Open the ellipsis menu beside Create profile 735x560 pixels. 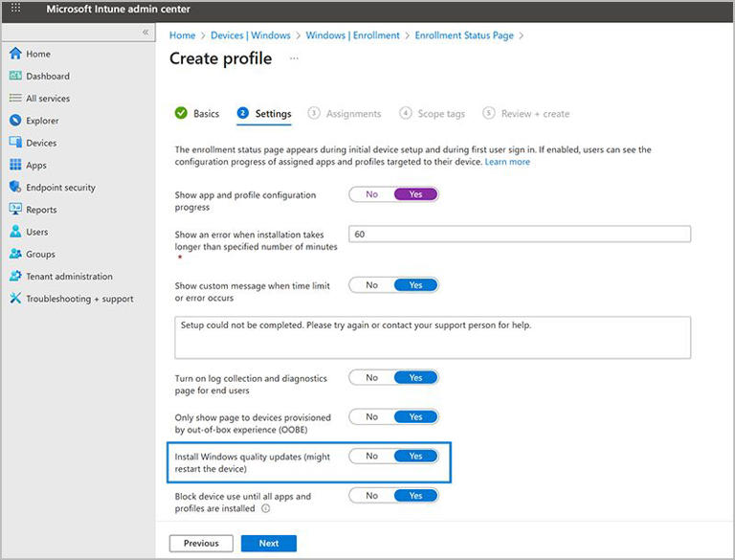294,58
